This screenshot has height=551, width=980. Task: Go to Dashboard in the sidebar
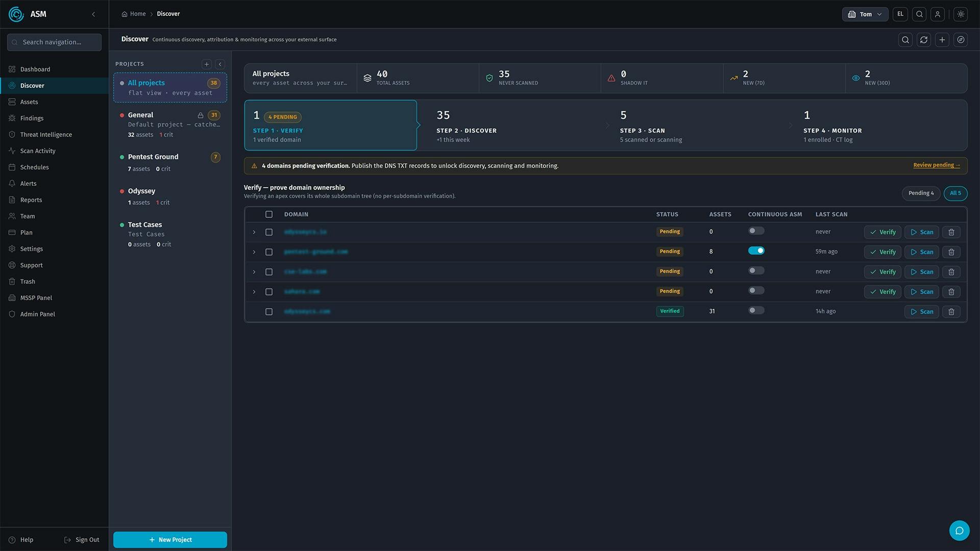click(x=54, y=69)
